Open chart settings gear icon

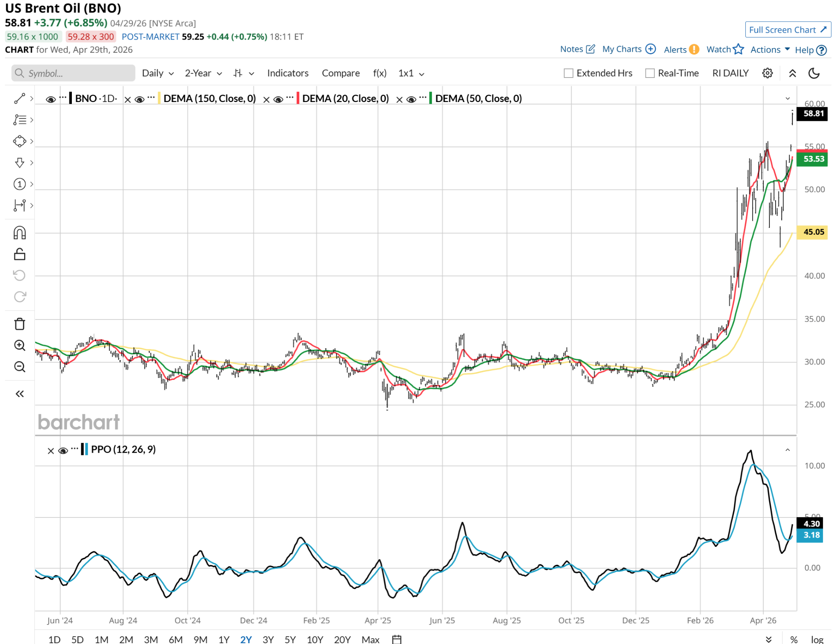767,73
